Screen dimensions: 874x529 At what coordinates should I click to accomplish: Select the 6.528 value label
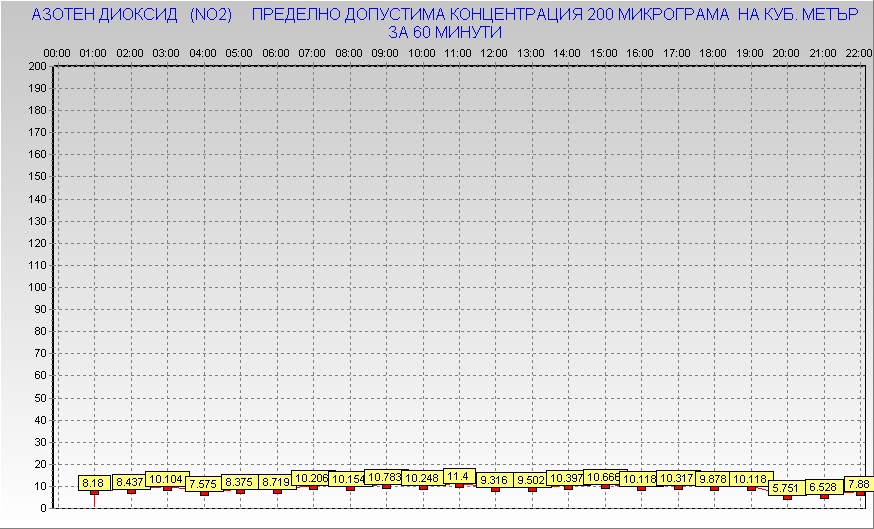click(823, 486)
